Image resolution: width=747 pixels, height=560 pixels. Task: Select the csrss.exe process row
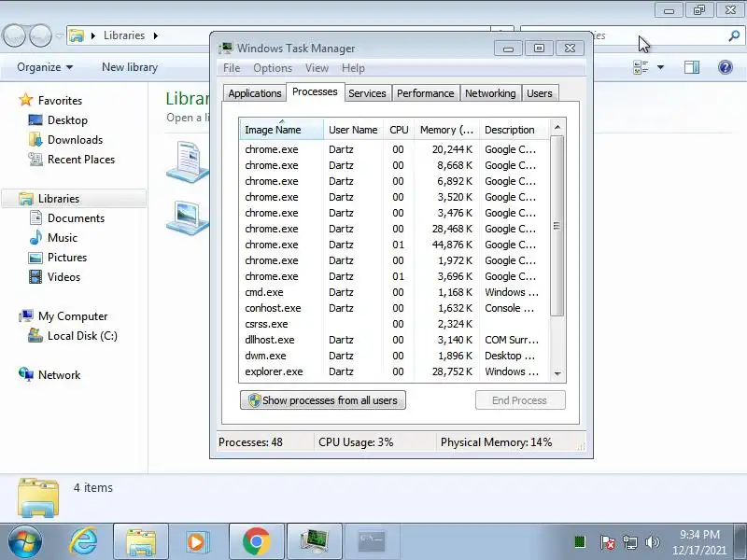pyautogui.click(x=393, y=324)
